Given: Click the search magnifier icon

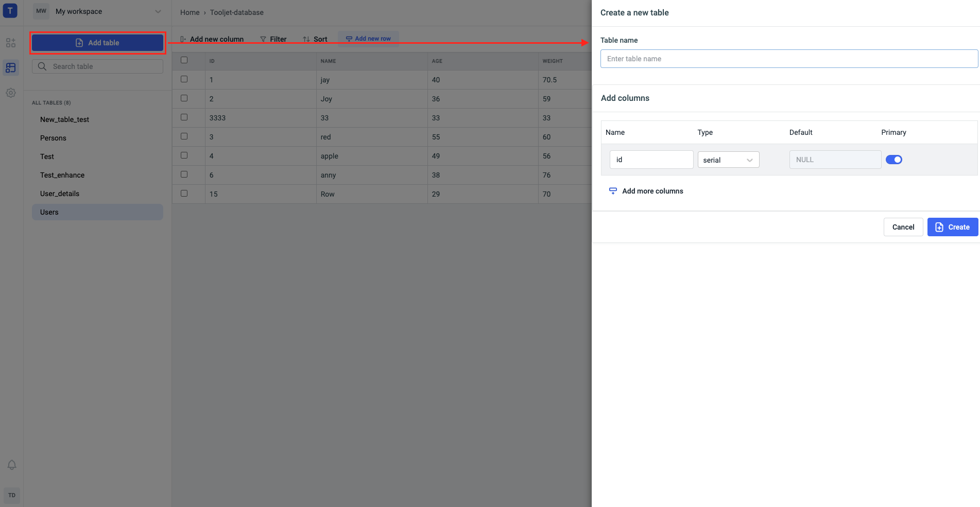Looking at the screenshot, I should coord(42,66).
